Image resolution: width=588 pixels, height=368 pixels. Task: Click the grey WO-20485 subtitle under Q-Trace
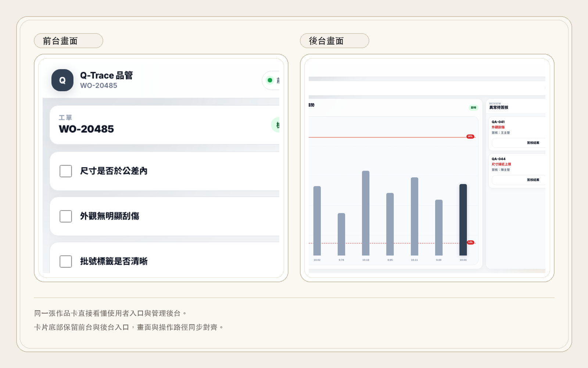coord(98,86)
